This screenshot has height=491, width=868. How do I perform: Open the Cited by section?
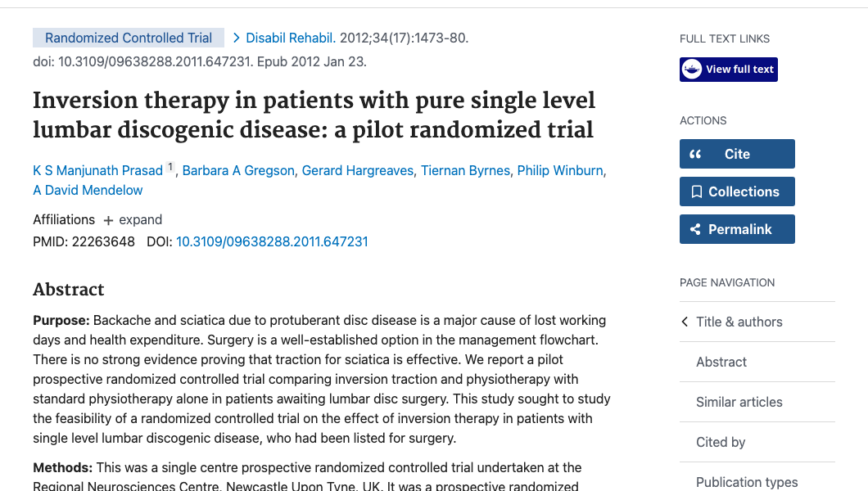pos(720,442)
